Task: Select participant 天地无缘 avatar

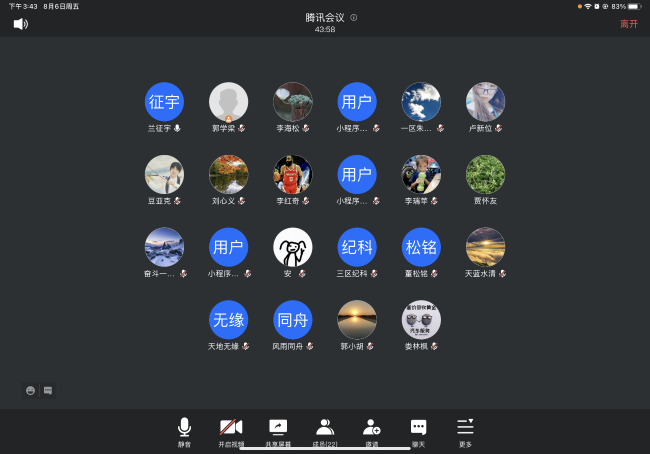Action: tap(228, 320)
